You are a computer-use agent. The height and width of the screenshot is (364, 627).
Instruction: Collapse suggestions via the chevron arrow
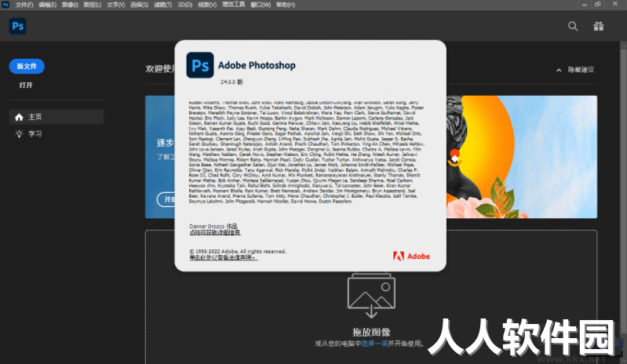(559, 70)
